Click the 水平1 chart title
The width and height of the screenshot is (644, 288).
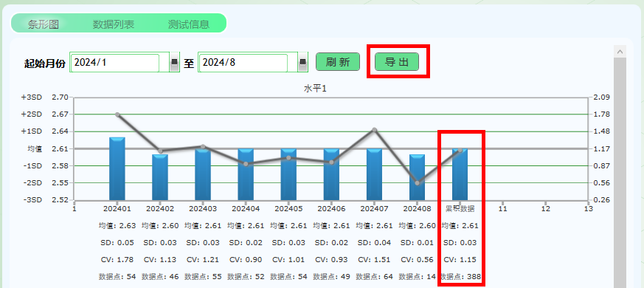[315, 89]
